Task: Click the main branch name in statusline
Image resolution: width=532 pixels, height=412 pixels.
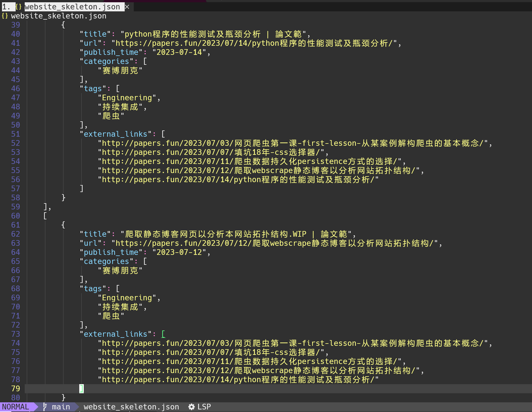Action: click(x=61, y=407)
